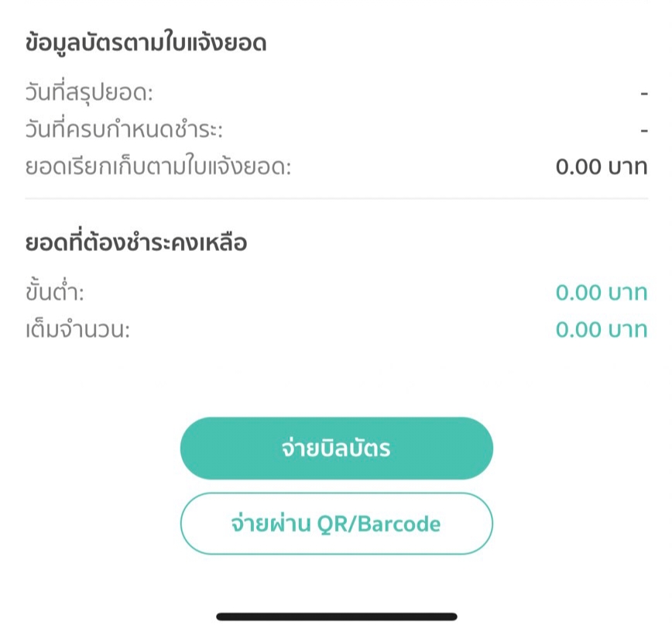Click the ยอดที่ต้องชำระคงเหลือ section heading
This screenshot has height=629, width=672.
pyautogui.click(x=135, y=242)
